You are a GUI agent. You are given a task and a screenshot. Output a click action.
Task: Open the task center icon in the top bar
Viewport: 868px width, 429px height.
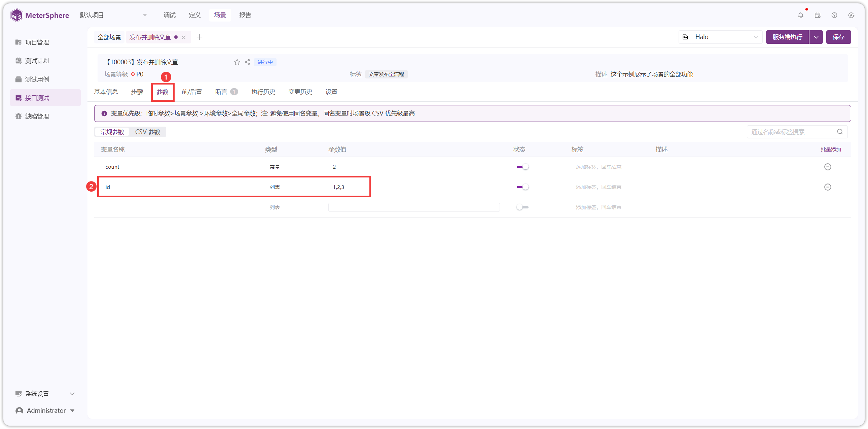point(817,15)
